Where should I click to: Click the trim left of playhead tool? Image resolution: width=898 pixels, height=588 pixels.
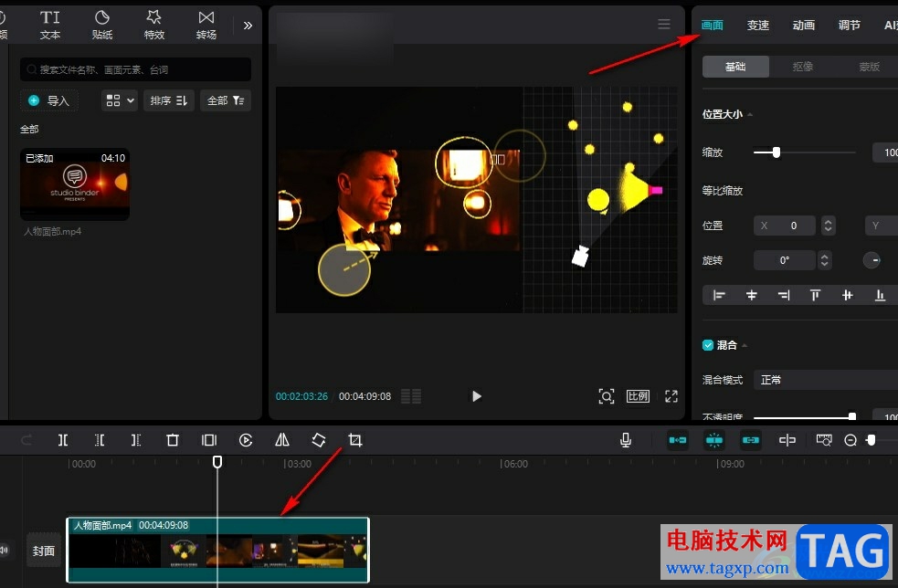[x=99, y=440]
